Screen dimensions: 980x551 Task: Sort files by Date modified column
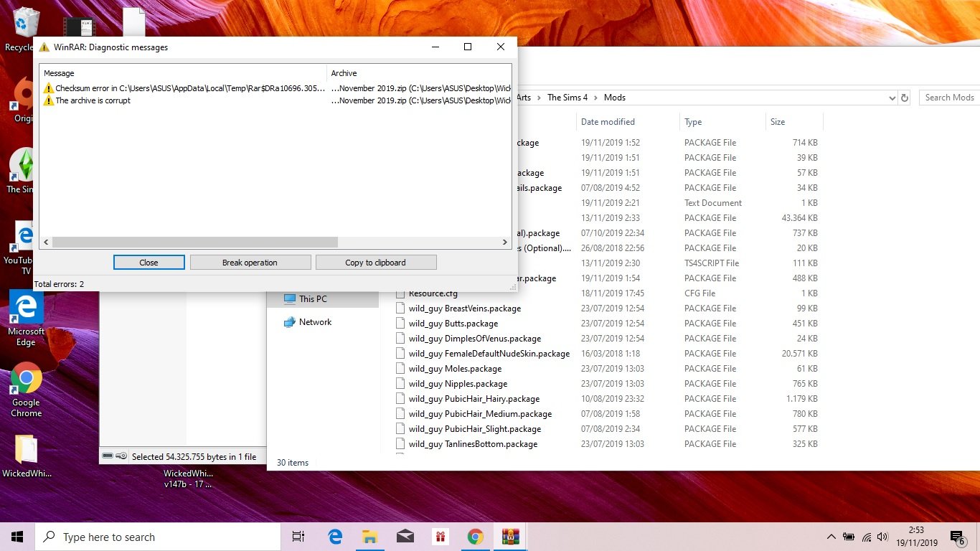[x=608, y=122]
